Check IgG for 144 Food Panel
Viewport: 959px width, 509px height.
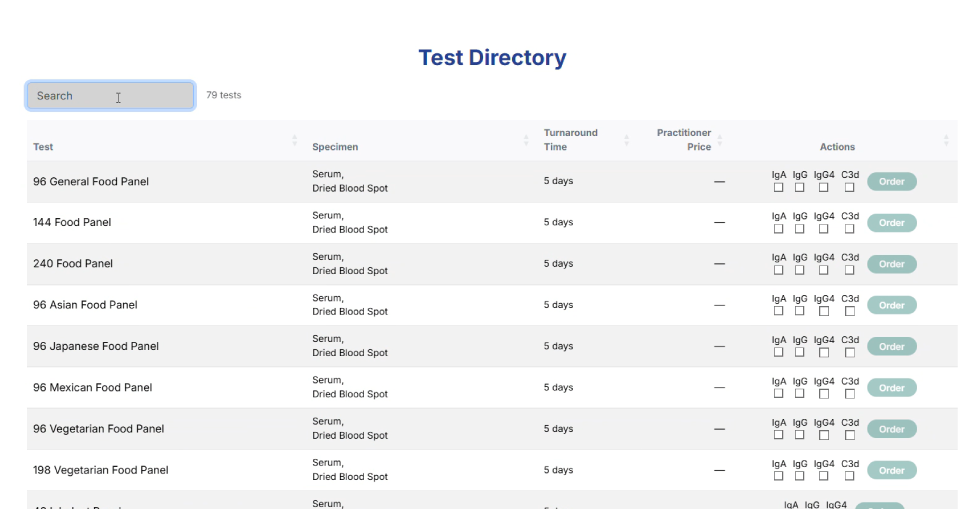799,229
